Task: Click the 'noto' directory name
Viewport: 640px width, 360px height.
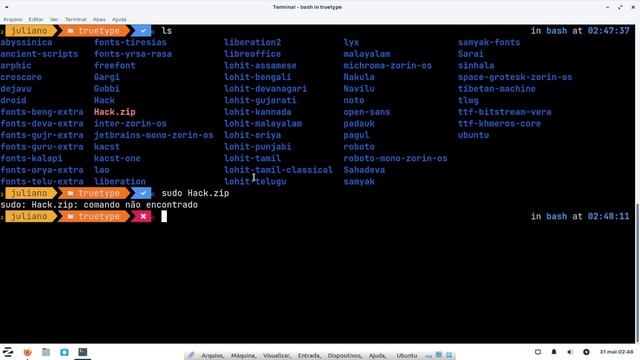Action: pos(354,100)
